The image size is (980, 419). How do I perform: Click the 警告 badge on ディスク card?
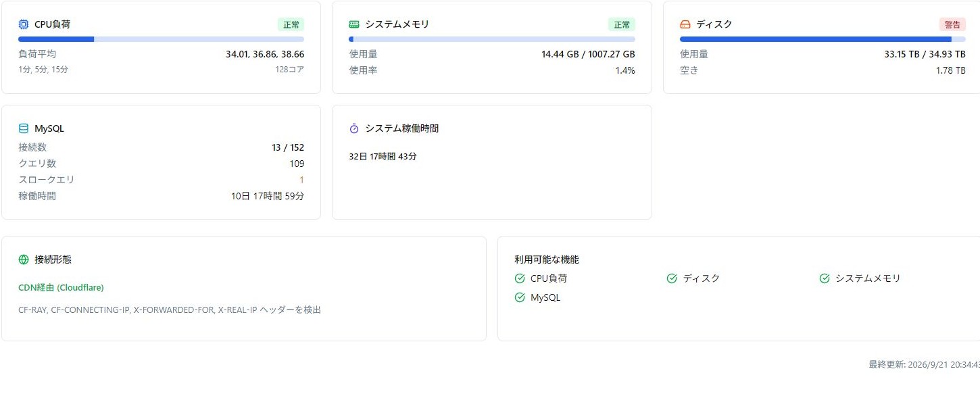click(x=952, y=24)
